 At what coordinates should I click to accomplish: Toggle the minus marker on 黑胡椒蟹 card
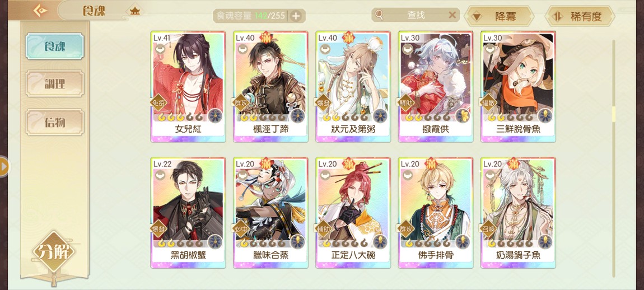click(160, 175)
